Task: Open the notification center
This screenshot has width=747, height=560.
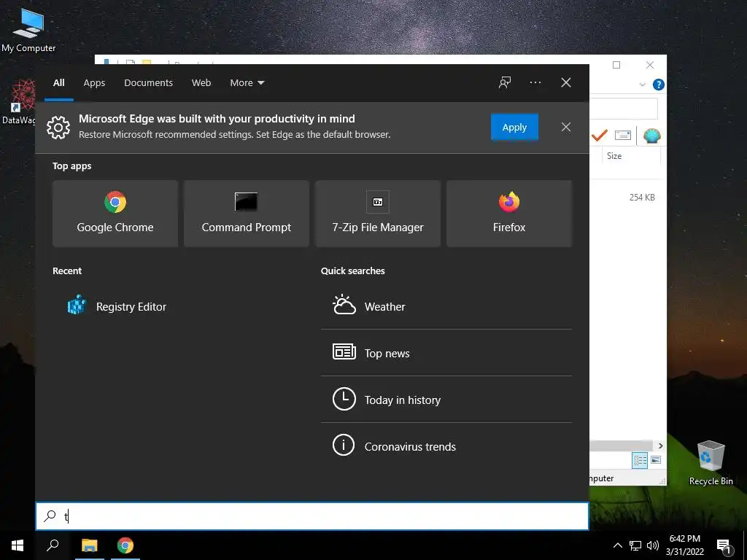Action: point(724,546)
